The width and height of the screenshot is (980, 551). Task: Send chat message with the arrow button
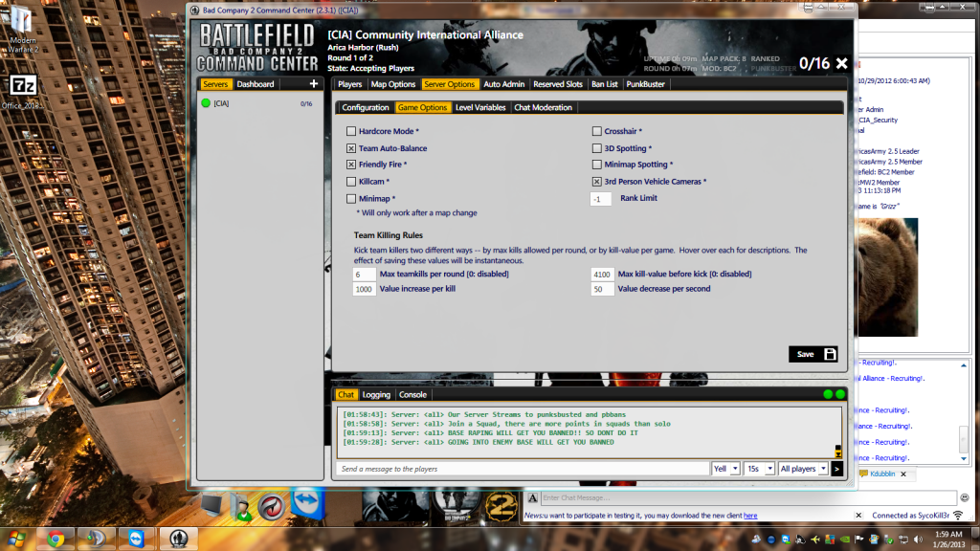click(x=836, y=469)
